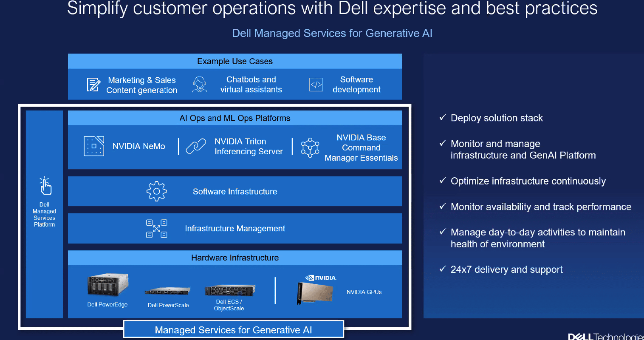Click Chatbots and virtual assistants text
The width and height of the screenshot is (644, 340).
251,85
